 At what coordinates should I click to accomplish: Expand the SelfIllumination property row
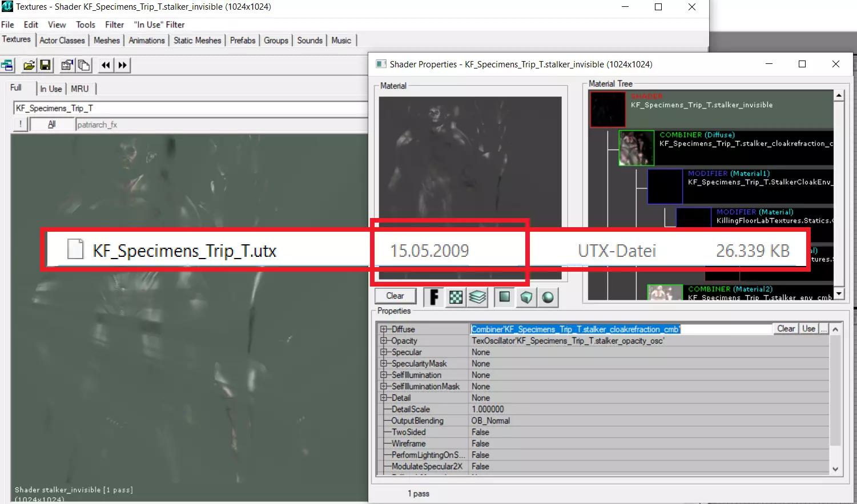(x=384, y=375)
